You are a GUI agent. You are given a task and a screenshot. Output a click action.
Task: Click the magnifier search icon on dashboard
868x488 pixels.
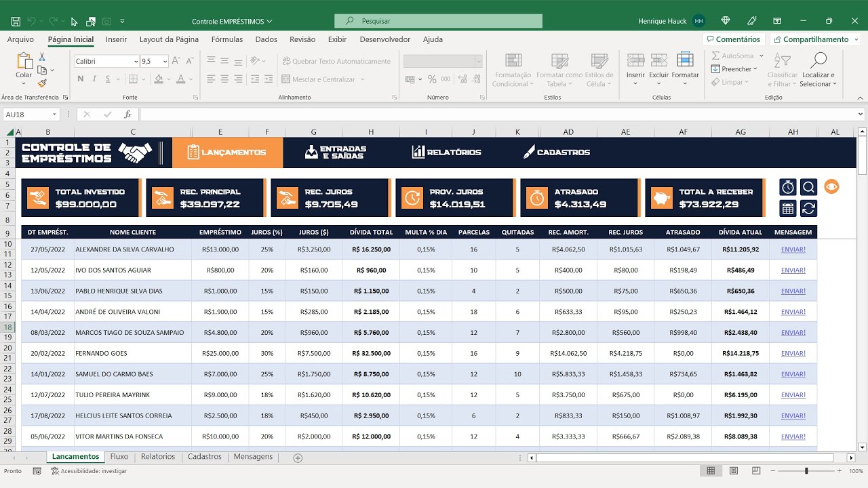pyautogui.click(x=808, y=187)
